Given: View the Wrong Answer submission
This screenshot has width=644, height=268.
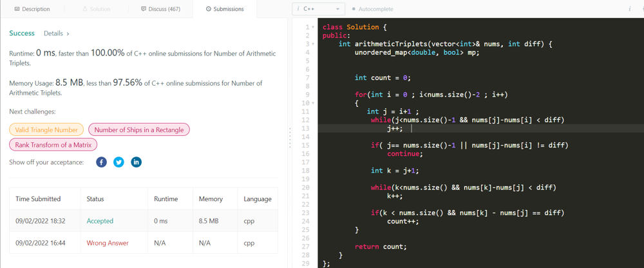Looking at the screenshot, I should coord(108,243).
